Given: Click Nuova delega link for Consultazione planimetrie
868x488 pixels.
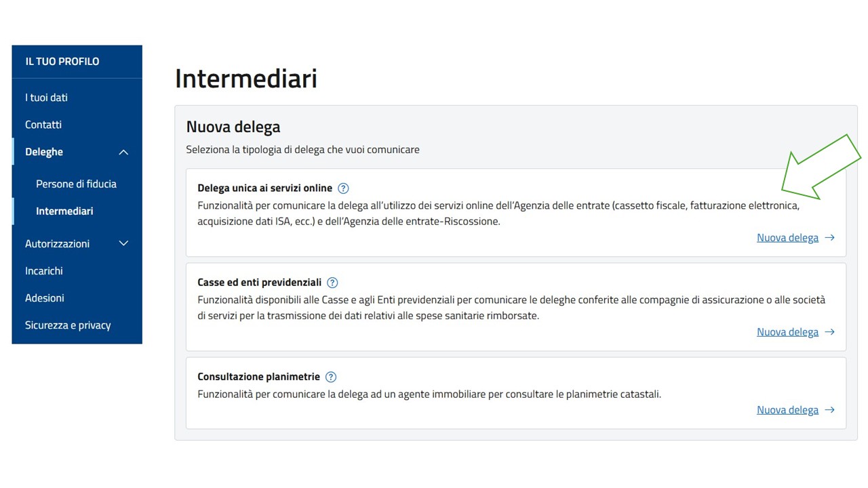Looking at the screenshot, I should click(787, 410).
